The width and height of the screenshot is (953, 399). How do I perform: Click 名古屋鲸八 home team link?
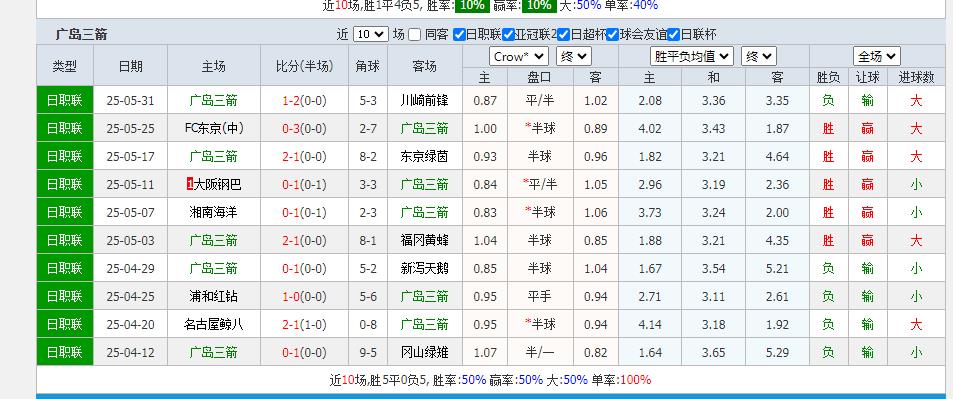213,324
